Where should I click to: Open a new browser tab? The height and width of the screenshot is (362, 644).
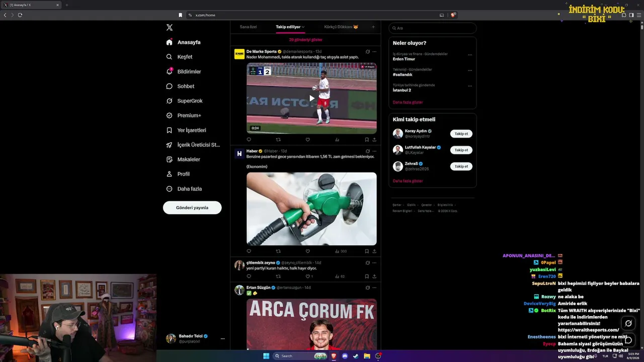(x=67, y=5)
